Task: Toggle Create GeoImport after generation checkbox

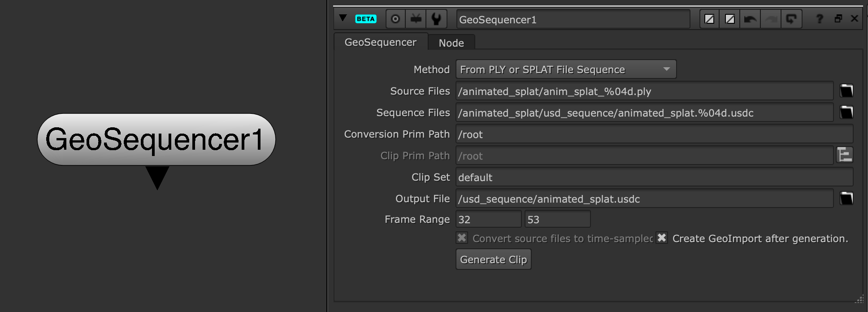Action: click(x=662, y=238)
